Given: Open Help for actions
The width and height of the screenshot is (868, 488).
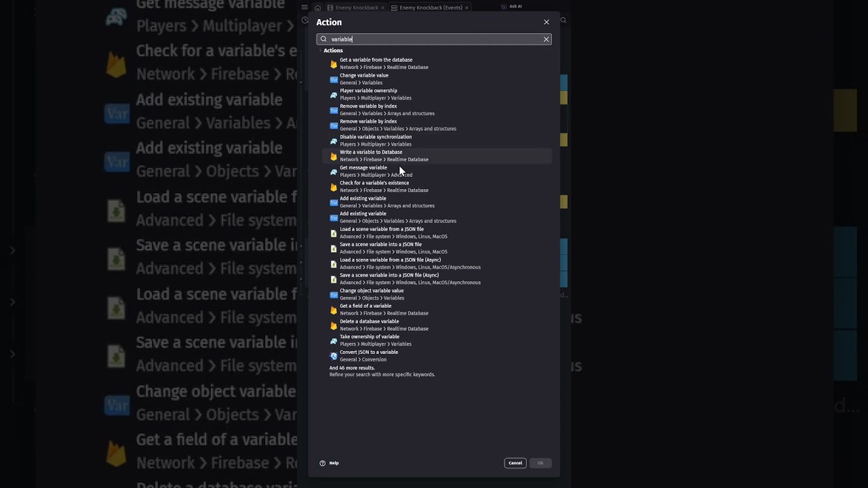Looking at the screenshot, I should 329,463.
